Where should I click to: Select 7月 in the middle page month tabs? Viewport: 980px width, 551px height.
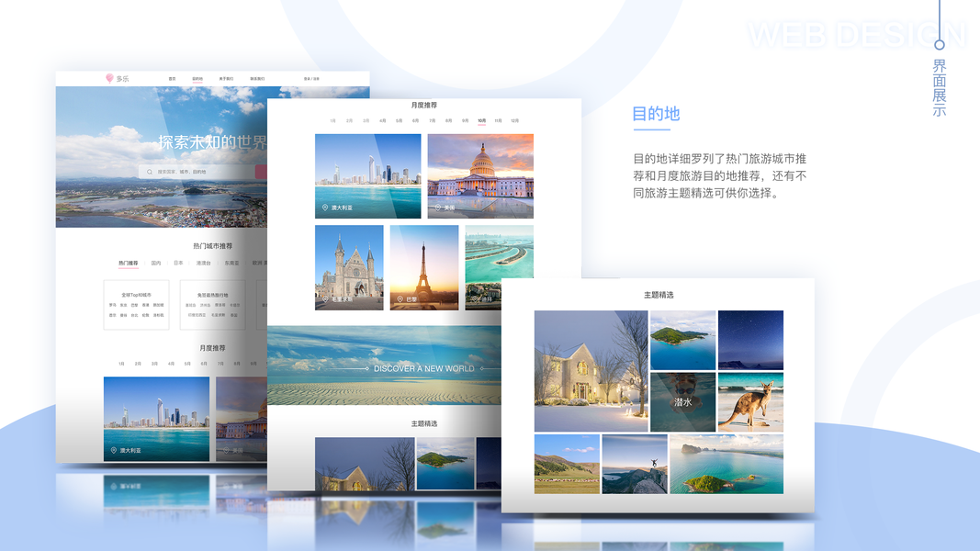point(432,120)
